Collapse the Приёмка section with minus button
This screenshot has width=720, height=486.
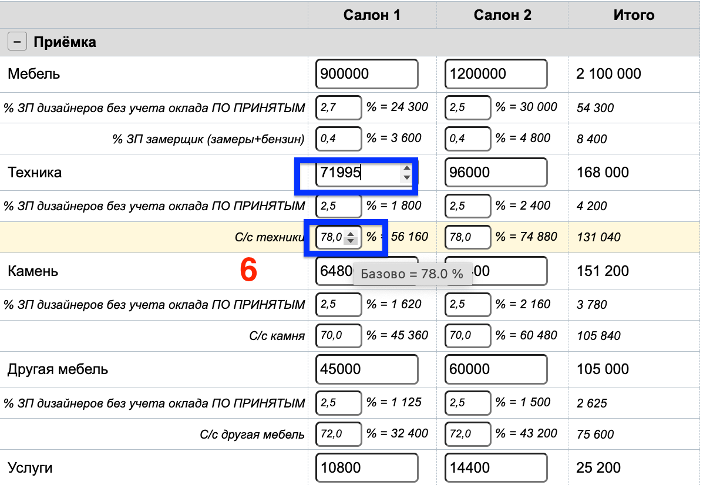tap(17, 43)
